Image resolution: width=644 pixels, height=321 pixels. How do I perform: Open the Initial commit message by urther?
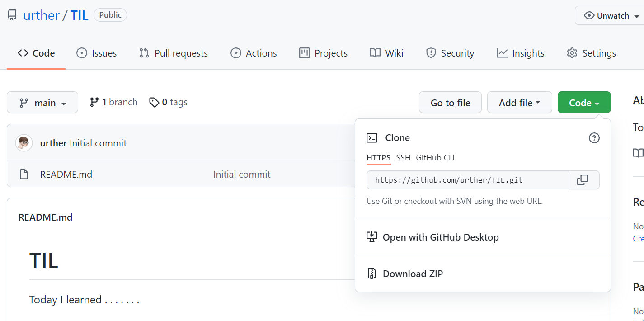pos(98,143)
